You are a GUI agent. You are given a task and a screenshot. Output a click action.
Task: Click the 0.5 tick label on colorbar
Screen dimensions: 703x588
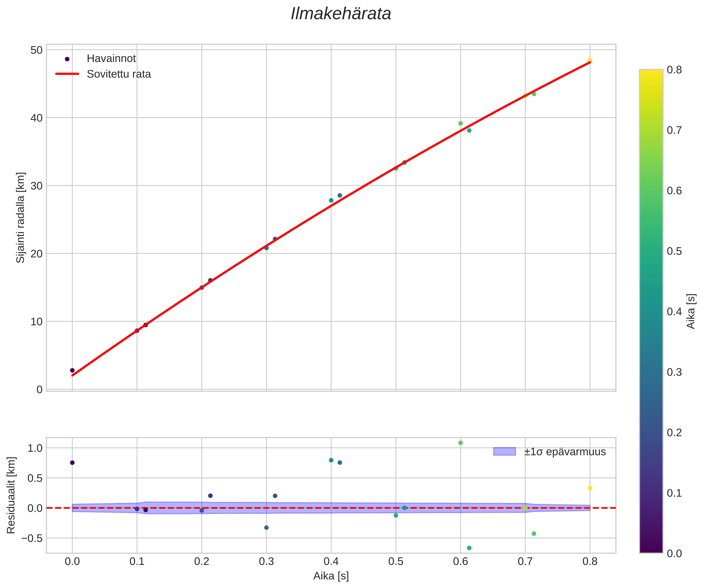[x=674, y=251]
